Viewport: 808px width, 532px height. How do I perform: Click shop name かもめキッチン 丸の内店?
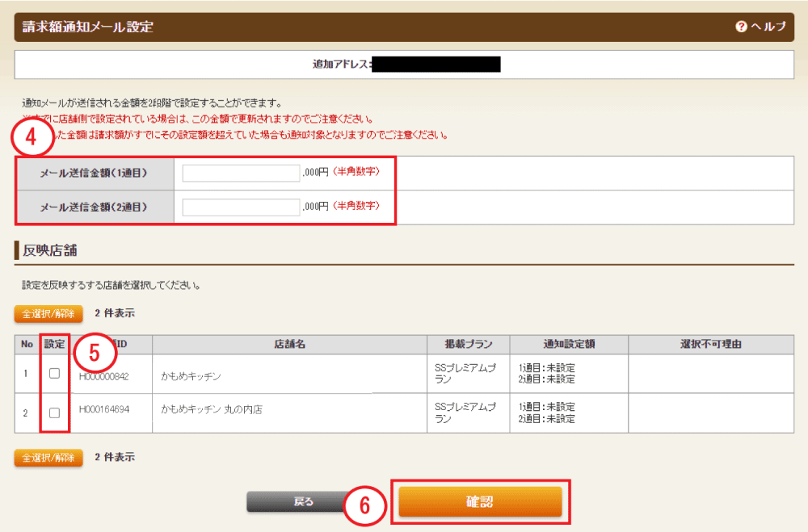211,409
